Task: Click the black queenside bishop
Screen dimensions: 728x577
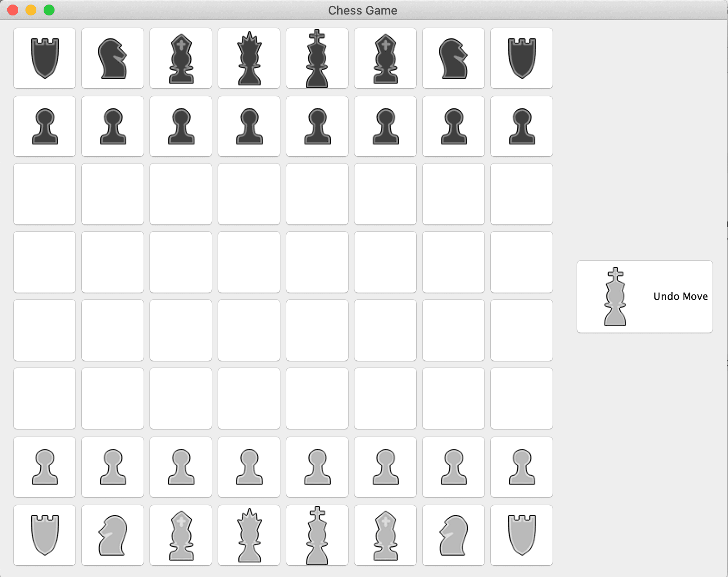Action: pos(180,58)
